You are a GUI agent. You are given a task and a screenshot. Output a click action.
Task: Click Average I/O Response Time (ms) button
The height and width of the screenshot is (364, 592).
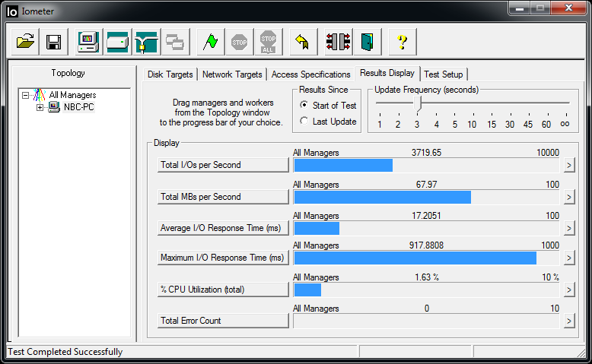coord(223,228)
